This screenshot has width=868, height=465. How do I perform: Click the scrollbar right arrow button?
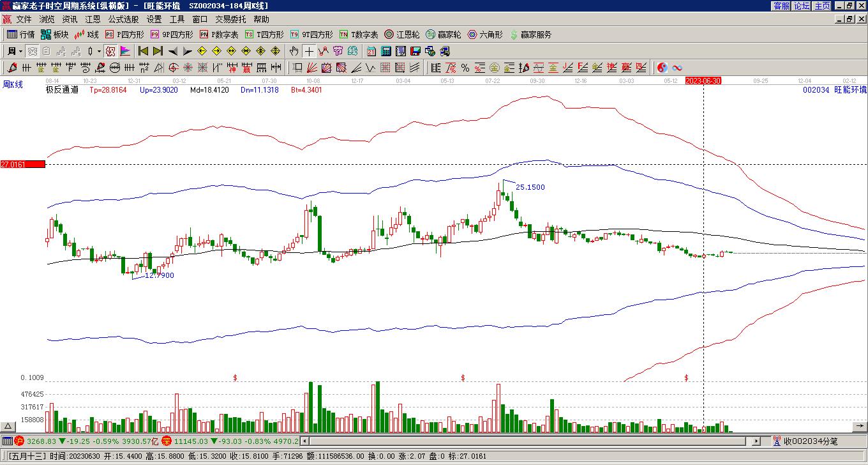757,441
